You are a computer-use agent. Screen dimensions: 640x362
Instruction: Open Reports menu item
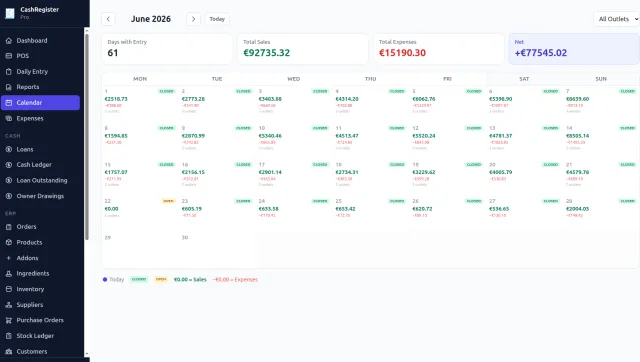click(40, 87)
